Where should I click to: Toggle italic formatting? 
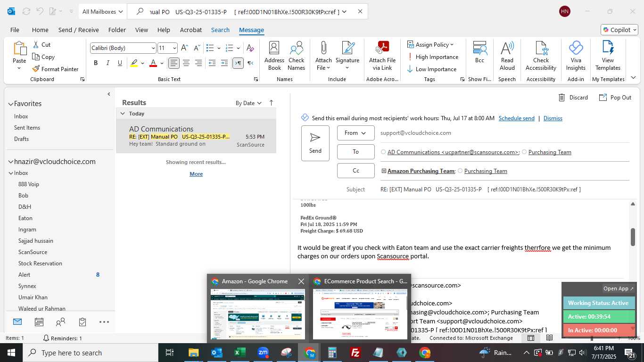[x=108, y=63]
